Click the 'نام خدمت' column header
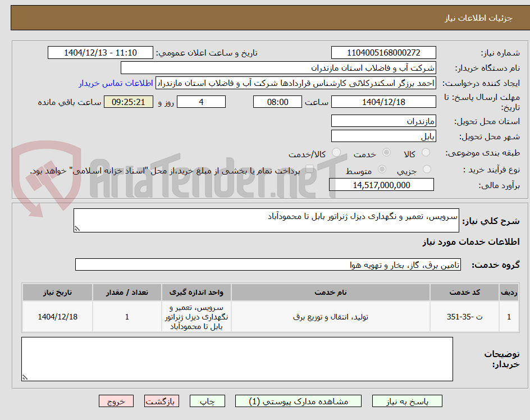Screen dimensions: 530x420 click(x=331, y=293)
